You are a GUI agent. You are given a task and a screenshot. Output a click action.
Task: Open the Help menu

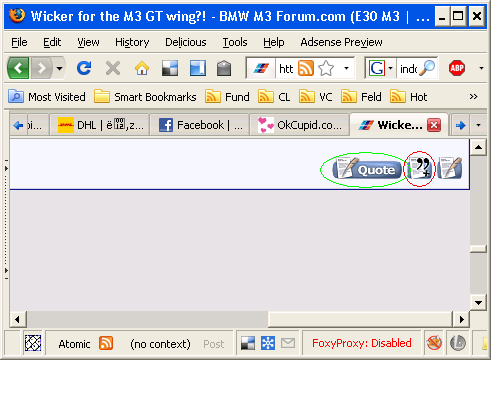[274, 42]
